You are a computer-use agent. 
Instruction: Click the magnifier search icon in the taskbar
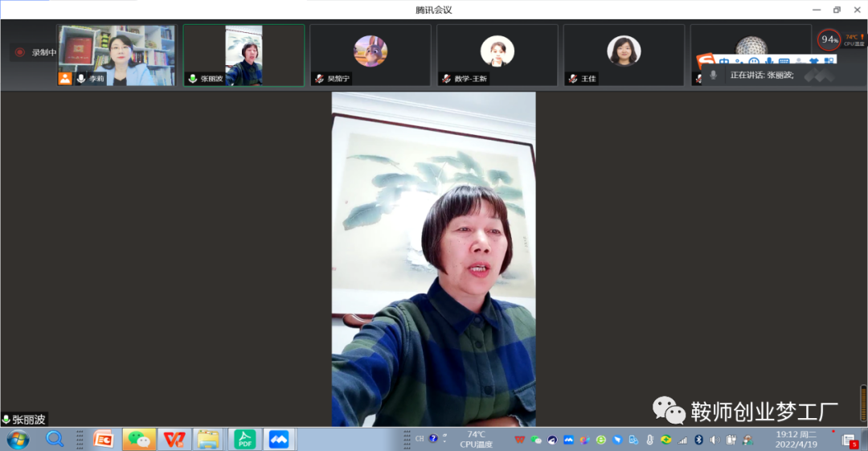coord(55,439)
